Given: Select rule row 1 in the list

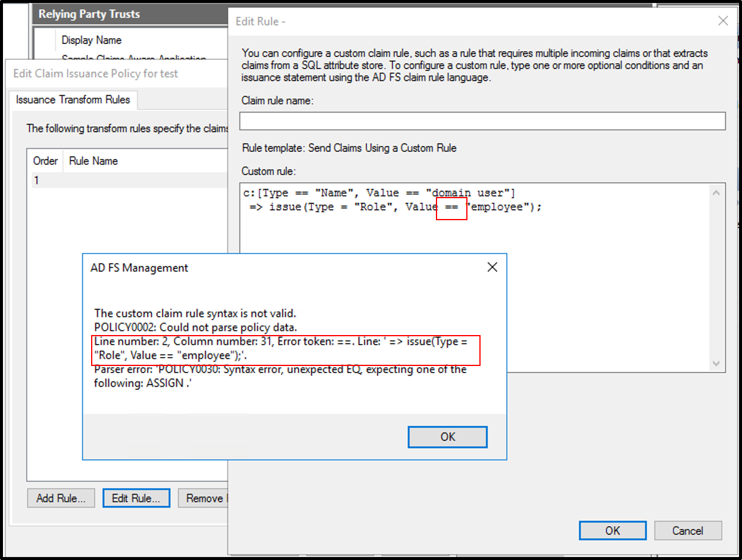Looking at the screenshot, I should pyautogui.click(x=119, y=180).
